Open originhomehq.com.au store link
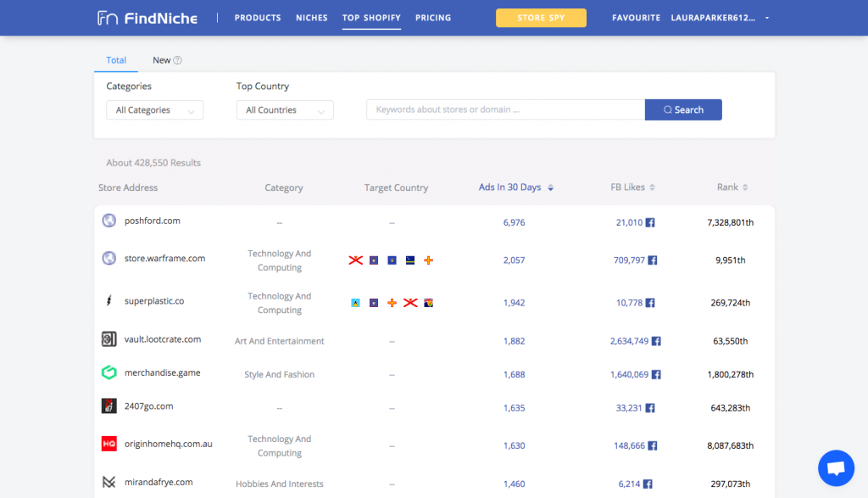 pyautogui.click(x=169, y=444)
